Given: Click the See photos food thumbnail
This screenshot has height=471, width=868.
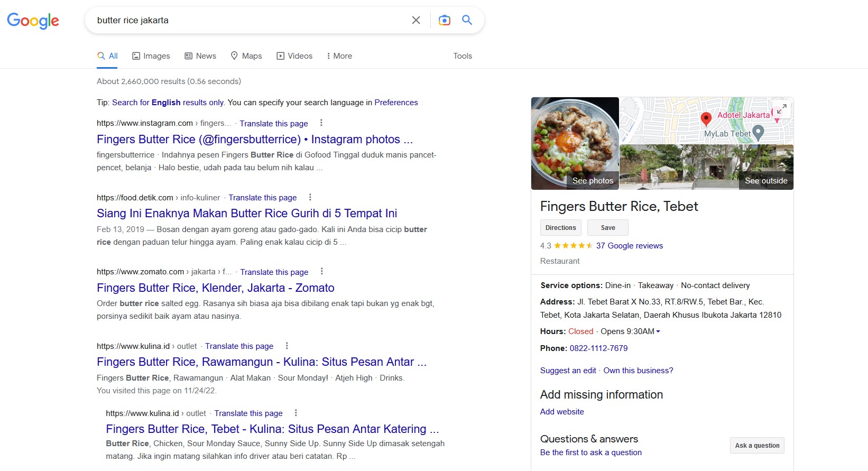Looking at the screenshot, I should pyautogui.click(x=575, y=143).
